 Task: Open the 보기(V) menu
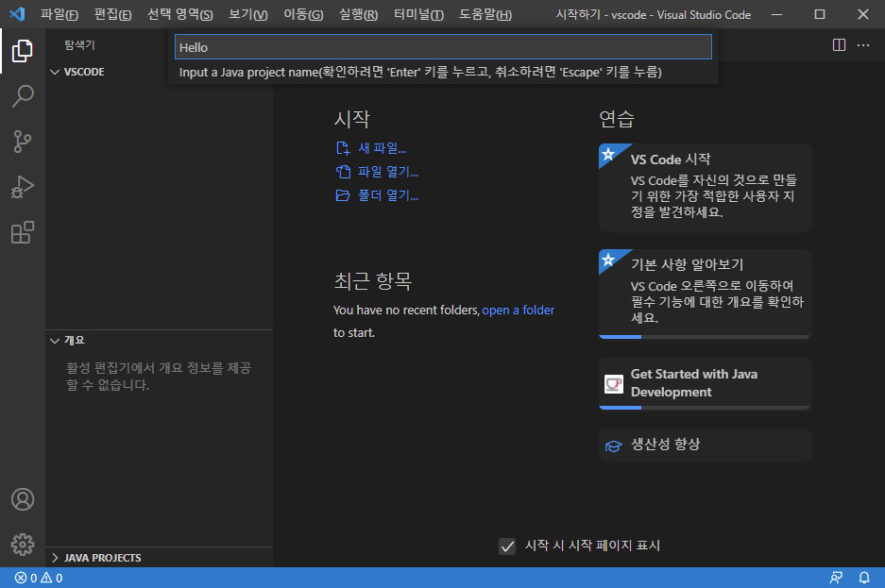(247, 15)
